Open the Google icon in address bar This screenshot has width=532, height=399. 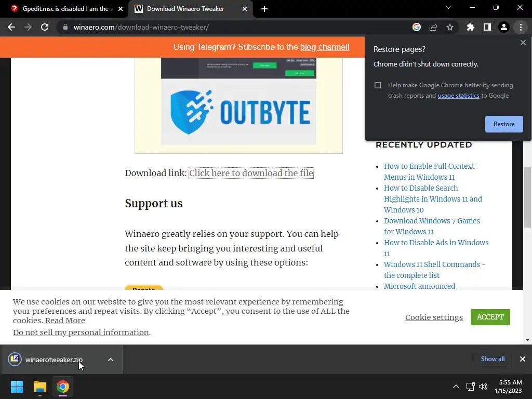(417, 27)
